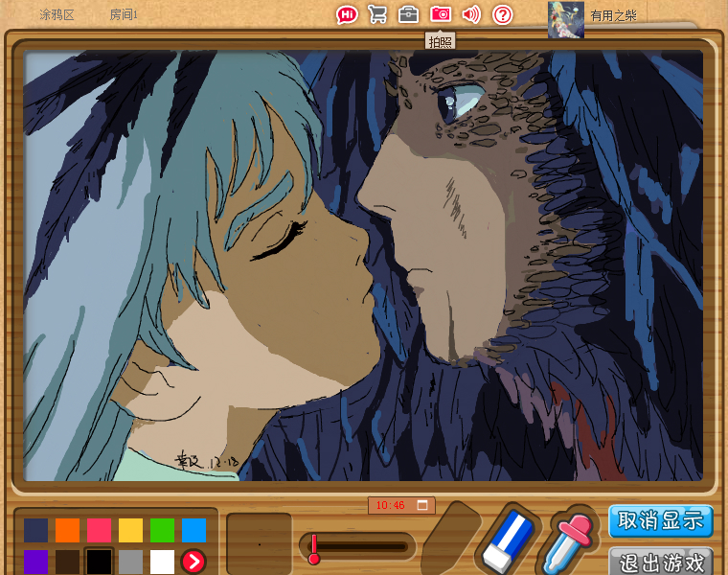Adjust the brush size slider handle
The width and height of the screenshot is (728, 575).
click(x=314, y=549)
